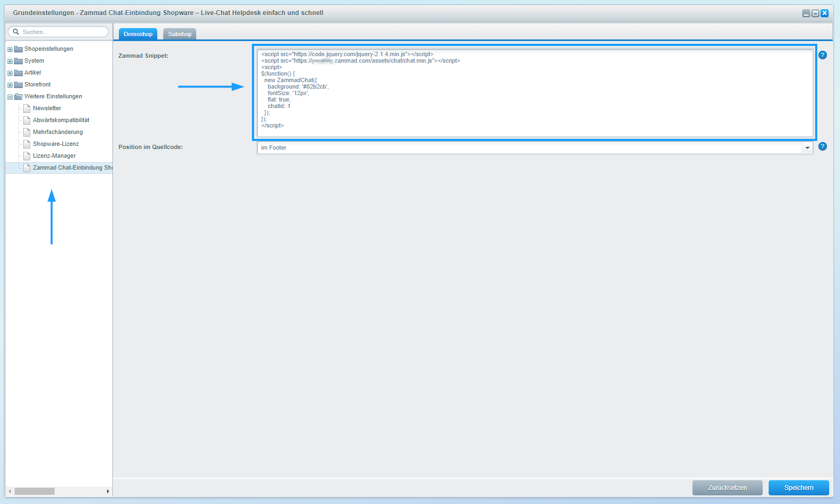
Task: Open Newsletter settings in tree
Action: pyautogui.click(x=47, y=108)
